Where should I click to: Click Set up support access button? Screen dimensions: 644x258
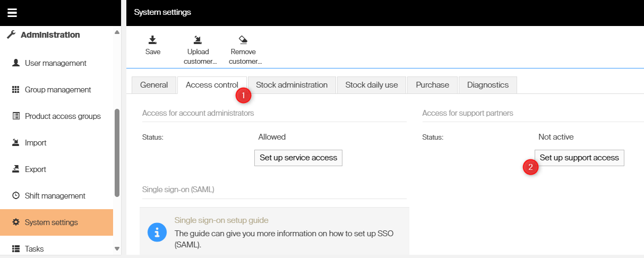pyautogui.click(x=579, y=158)
